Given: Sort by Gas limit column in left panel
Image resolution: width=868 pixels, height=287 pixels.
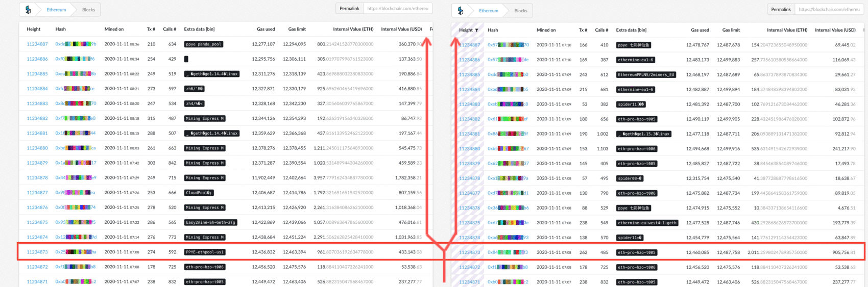Looking at the screenshot, I should 297,29.
